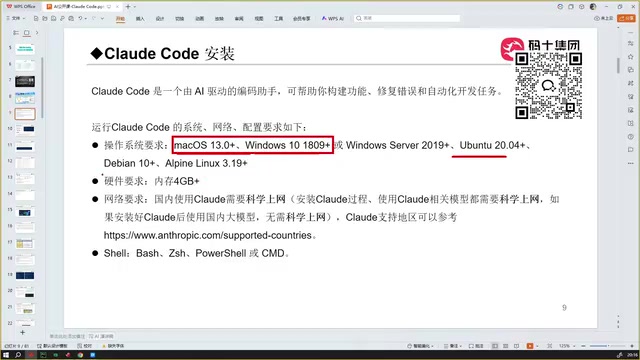Open the 审阅 Review ribbon tab
640x360 pixels.
239,19
